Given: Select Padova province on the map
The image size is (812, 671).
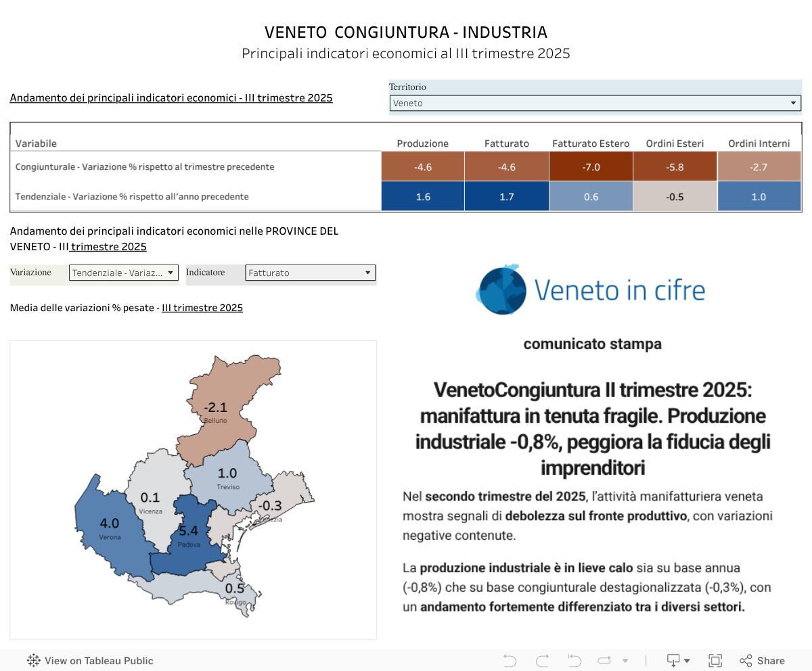Looking at the screenshot, I should click(x=189, y=534).
